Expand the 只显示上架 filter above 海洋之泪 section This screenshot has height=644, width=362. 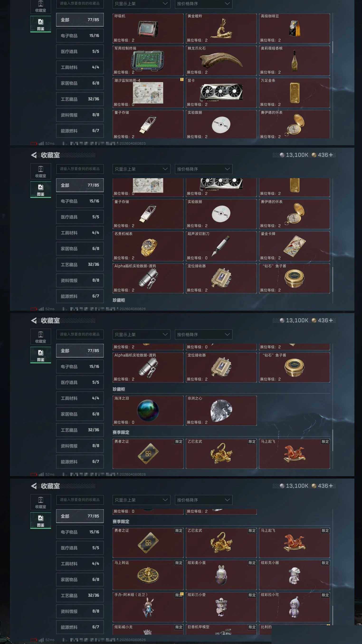pos(141,334)
